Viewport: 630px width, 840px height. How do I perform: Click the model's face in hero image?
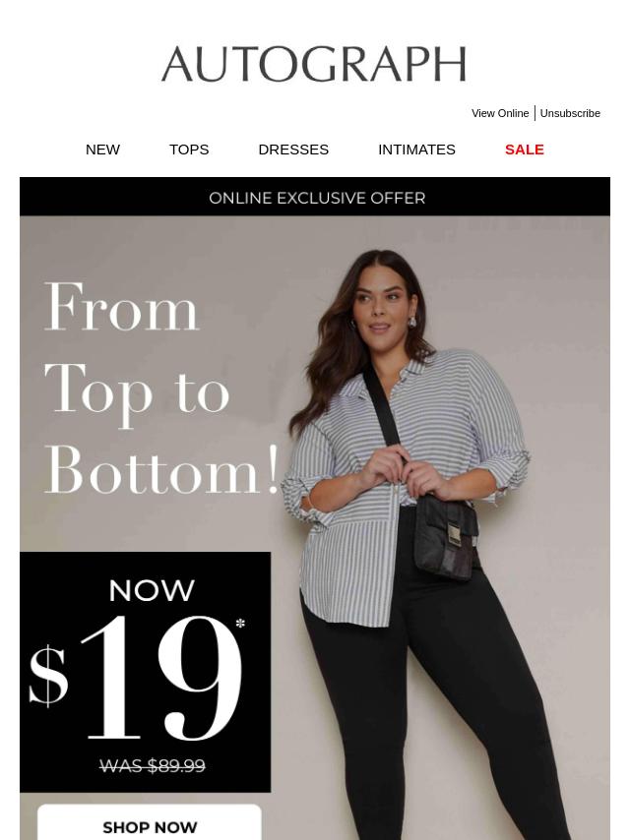point(382,305)
